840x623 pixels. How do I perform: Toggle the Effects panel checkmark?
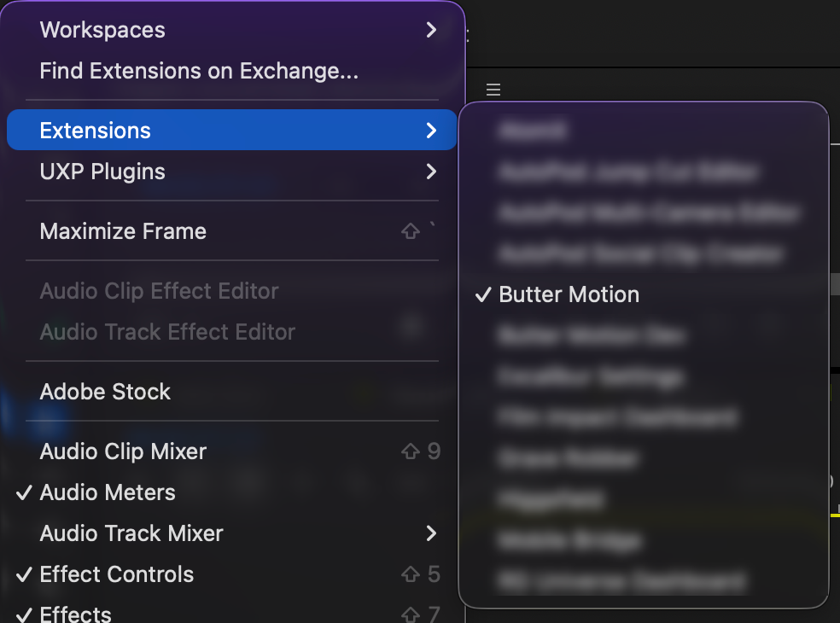231,614
